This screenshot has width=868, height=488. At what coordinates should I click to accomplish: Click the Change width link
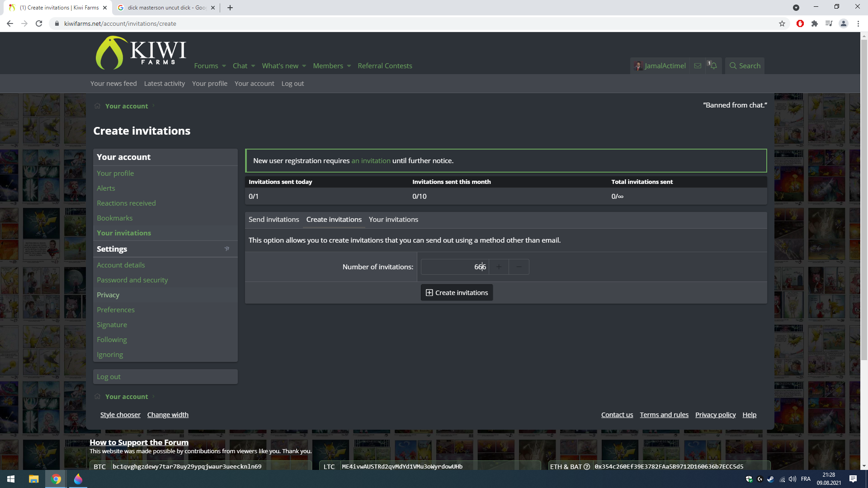pyautogui.click(x=168, y=415)
